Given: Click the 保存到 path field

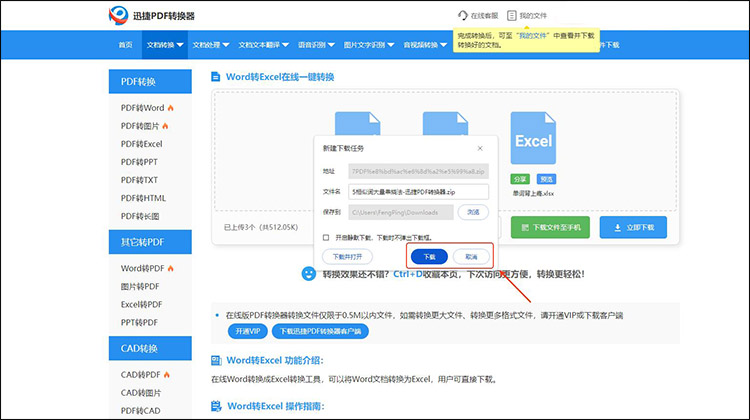Looking at the screenshot, I should click(401, 212).
